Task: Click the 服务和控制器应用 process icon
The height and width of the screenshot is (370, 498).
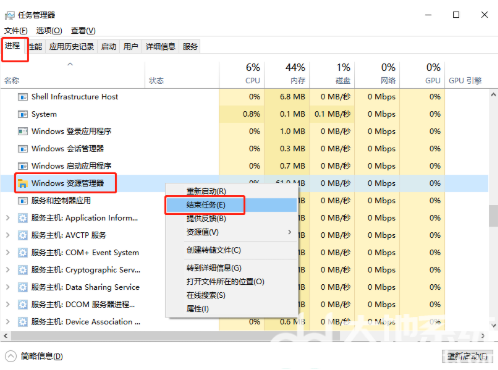Action: click(22, 201)
